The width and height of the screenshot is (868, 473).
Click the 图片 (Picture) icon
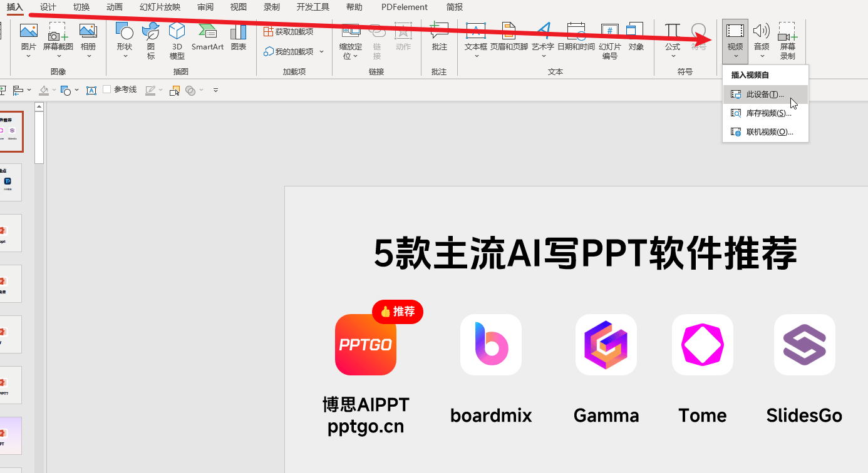tap(29, 31)
